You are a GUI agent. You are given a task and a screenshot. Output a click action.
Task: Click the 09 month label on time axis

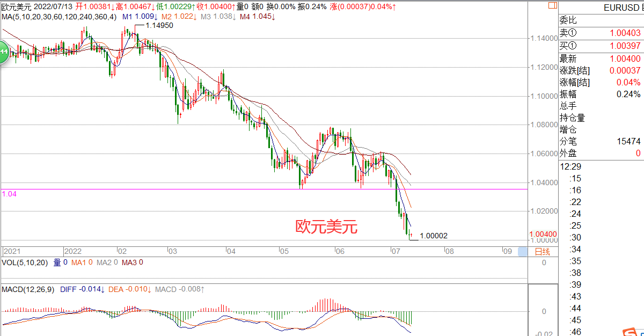pyautogui.click(x=507, y=251)
